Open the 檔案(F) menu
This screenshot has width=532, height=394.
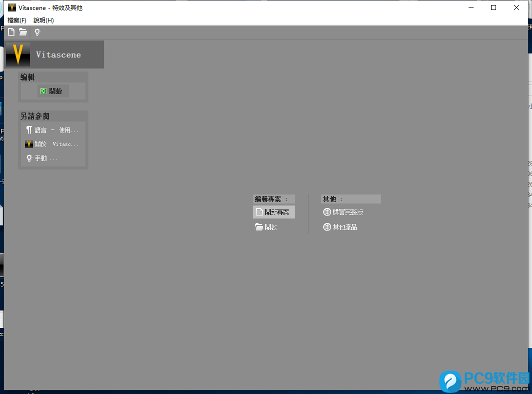[17, 20]
